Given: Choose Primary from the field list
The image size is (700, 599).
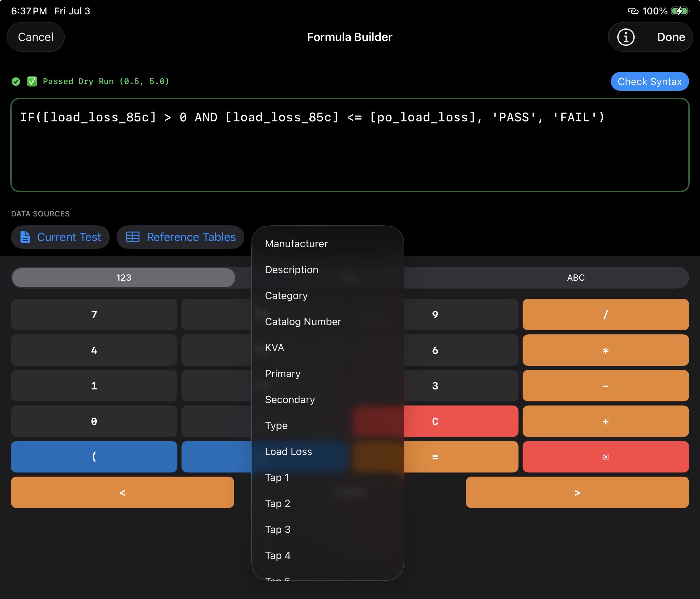Looking at the screenshot, I should (x=327, y=374).
